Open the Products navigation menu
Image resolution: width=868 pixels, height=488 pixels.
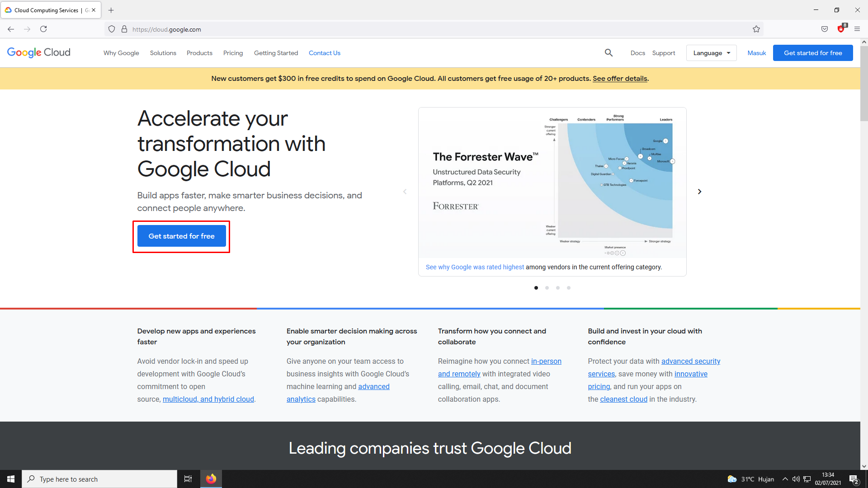coord(199,53)
